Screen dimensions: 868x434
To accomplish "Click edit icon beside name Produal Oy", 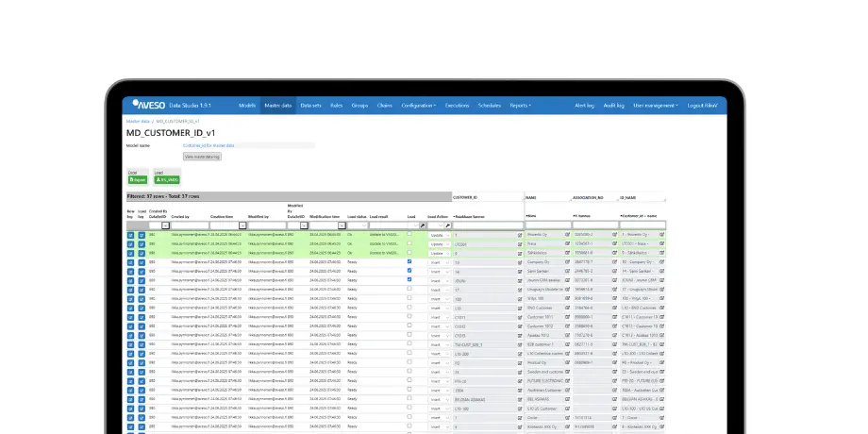I will point(567,362).
